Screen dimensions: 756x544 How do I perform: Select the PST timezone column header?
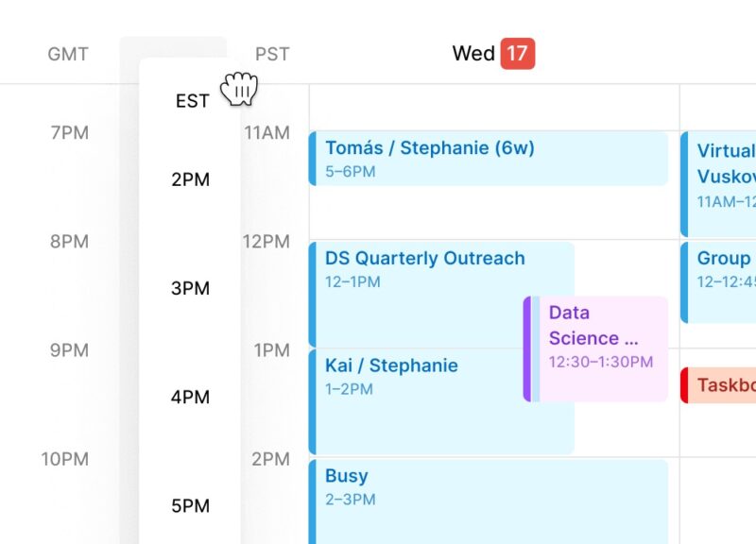[271, 54]
